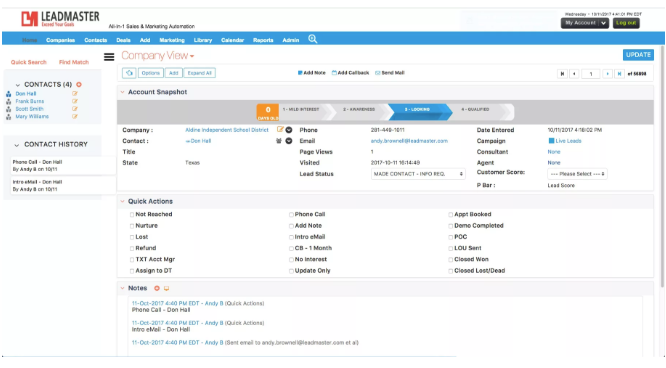This screenshot has height=368, width=666.
Task: Collapse the Notes section
Action: [x=122, y=288]
